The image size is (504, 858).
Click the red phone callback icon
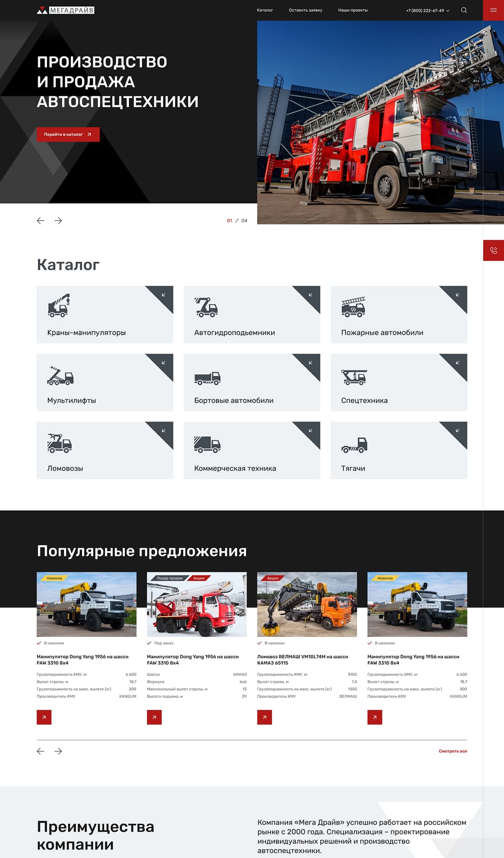(493, 250)
